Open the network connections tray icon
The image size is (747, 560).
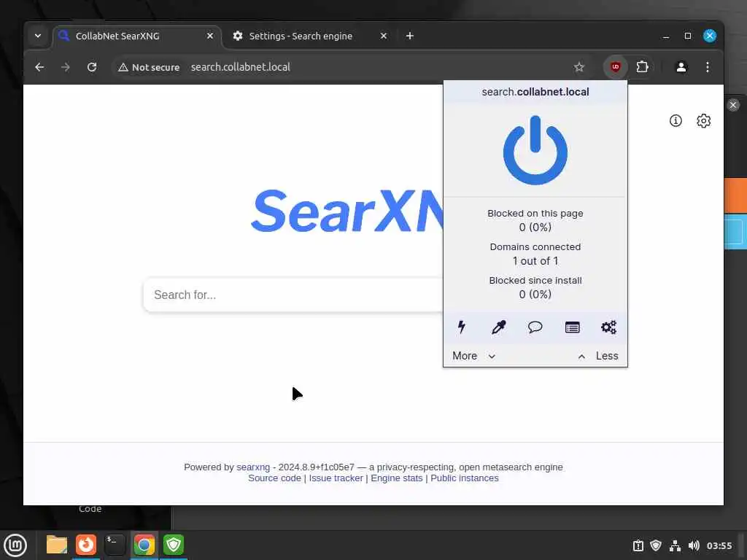click(x=675, y=545)
